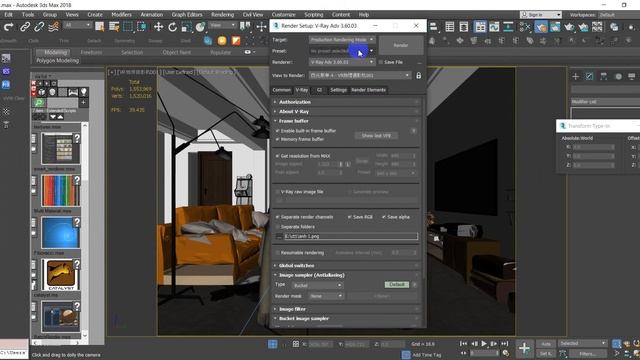
Task: Toggle Save RGB checkbox
Action: point(349,217)
